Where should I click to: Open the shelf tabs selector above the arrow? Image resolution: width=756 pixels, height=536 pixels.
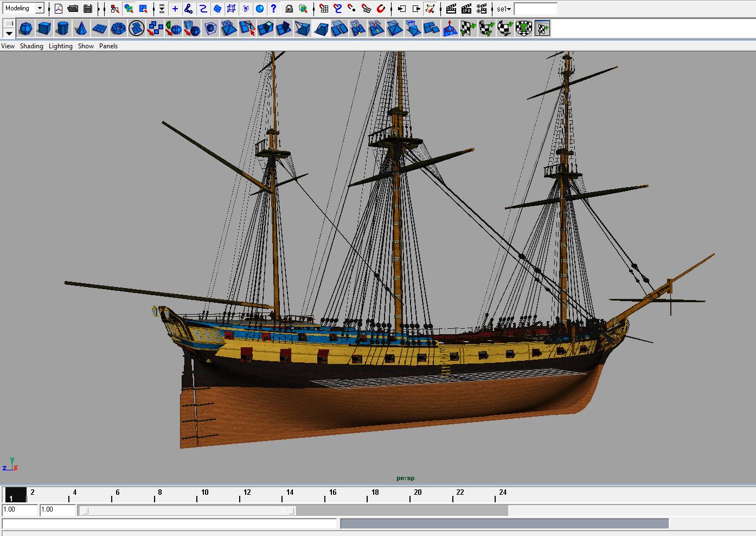[9, 23]
